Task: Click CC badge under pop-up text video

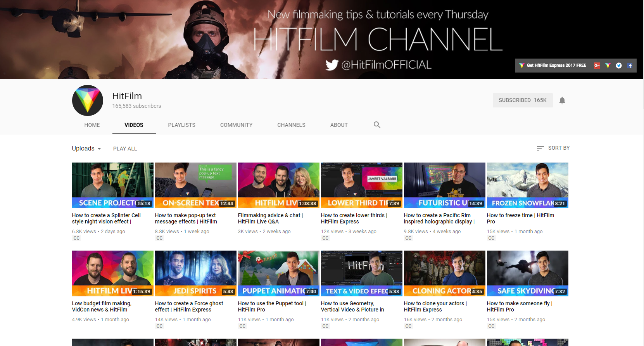Action: (x=159, y=238)
